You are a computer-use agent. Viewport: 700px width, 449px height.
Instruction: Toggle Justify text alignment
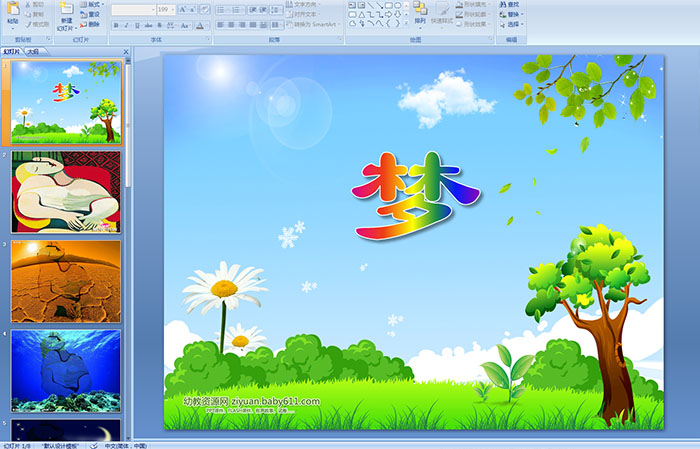253,25
